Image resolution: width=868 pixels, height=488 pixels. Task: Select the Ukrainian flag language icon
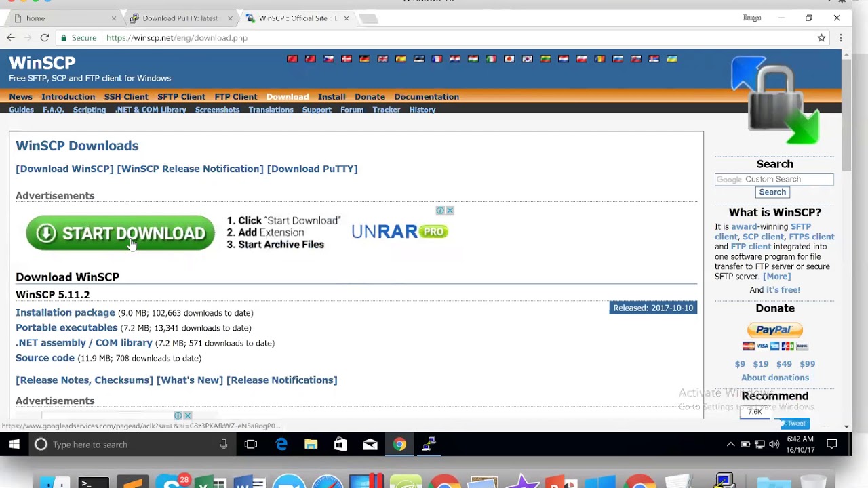[x=672, y=59]
